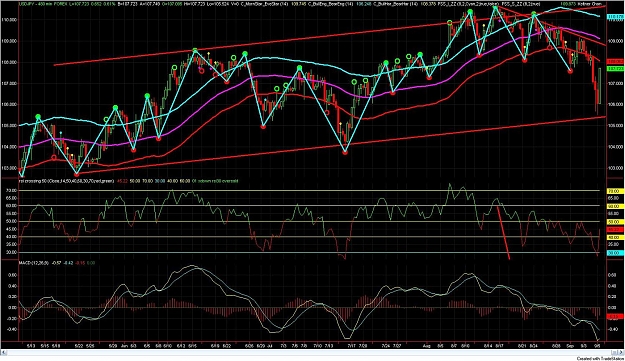Click the USDJPY symbol label in chart header

[28, 4]
